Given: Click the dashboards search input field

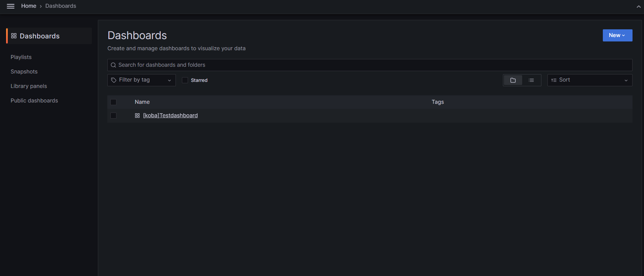Looking at the screenshot, I should click(x=304, y=65).
